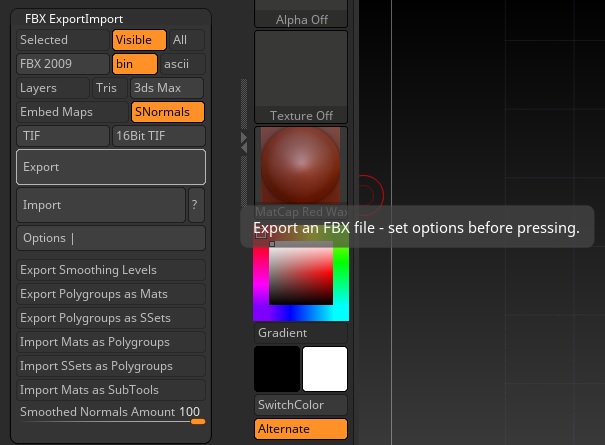Click the Export button
605x445 pixels.
coord(111,167)
